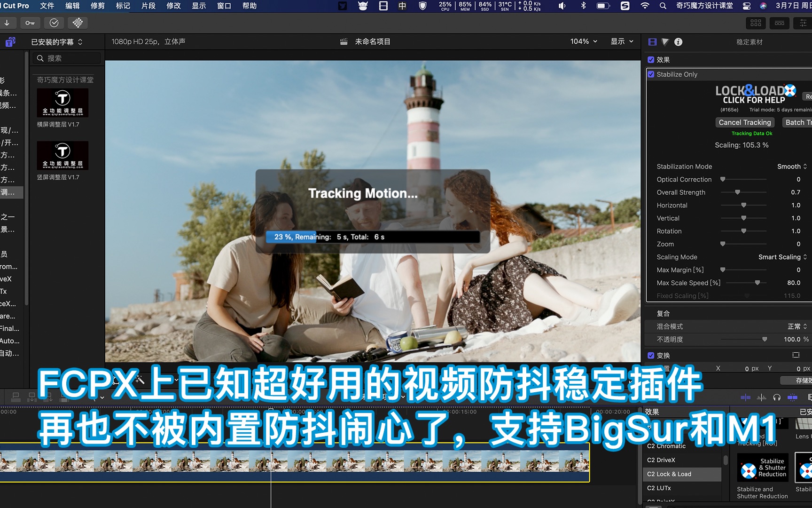The width and height of the screenshot is (812, 508).
Task: Open Control Center in the menu bar
Action: tap(746, 6)
